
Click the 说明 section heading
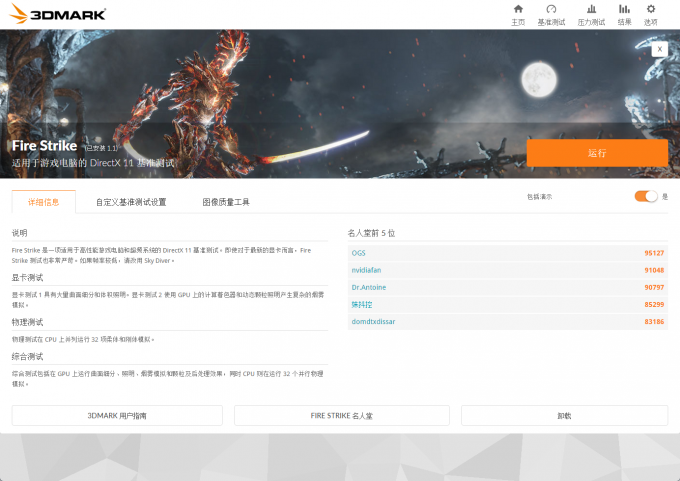(20, 233)
